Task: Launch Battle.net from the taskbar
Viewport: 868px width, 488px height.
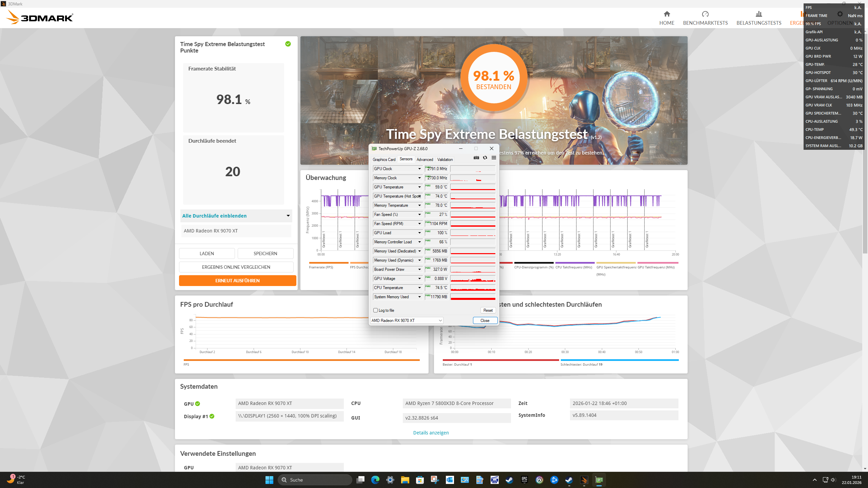Action: click(554, 480)
